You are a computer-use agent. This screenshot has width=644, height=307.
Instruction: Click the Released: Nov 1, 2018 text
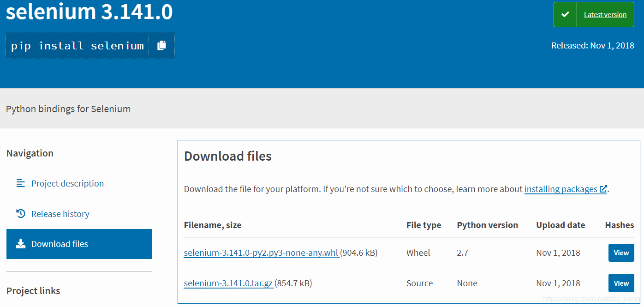point(593,45)
